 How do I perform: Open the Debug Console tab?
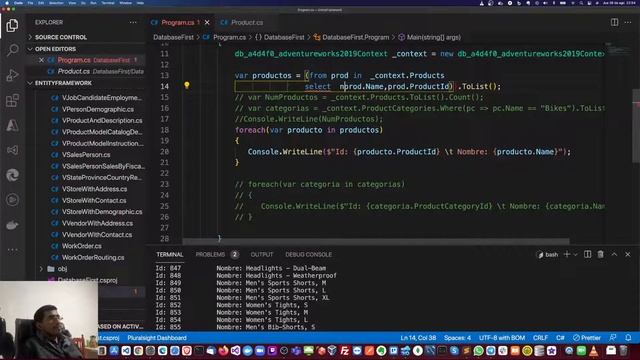(308, 254)
